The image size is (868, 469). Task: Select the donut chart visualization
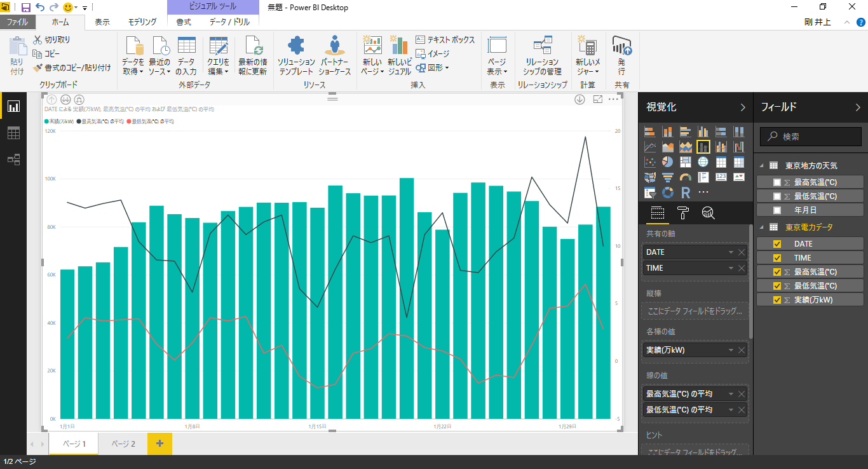[668, 192]
